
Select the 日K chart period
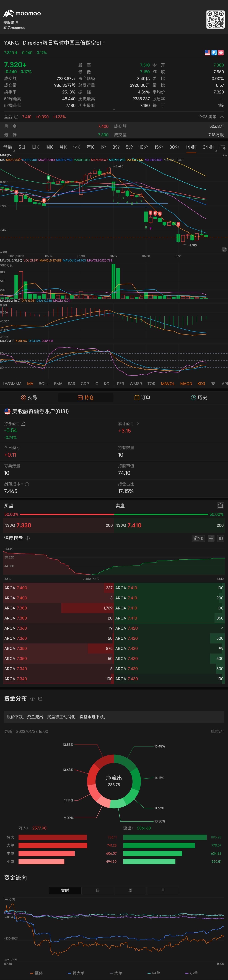point(36,147)
